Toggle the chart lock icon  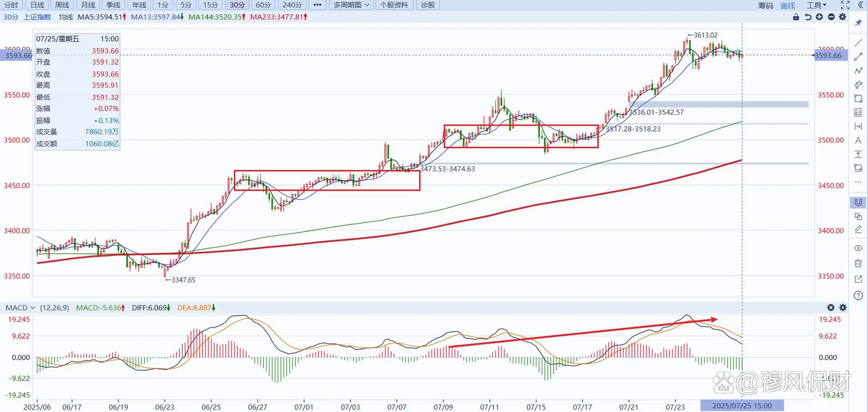tap(796, 17)
